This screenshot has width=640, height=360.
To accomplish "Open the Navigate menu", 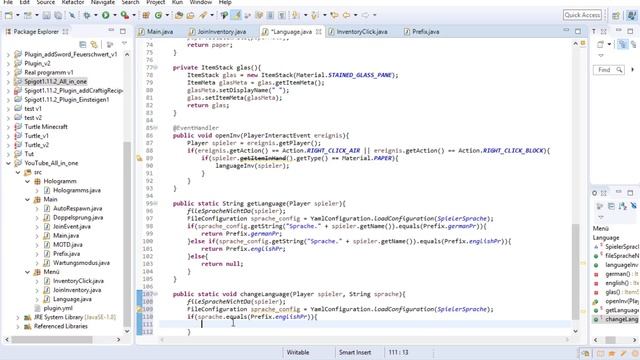I will point(102,2).
